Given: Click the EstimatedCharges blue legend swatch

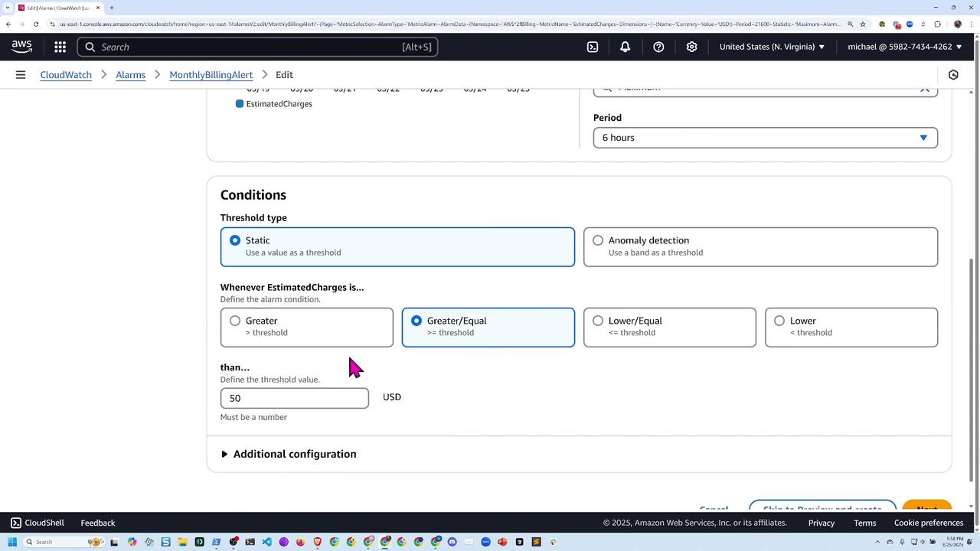Looking at the screenshot, I should coord(240,104).
